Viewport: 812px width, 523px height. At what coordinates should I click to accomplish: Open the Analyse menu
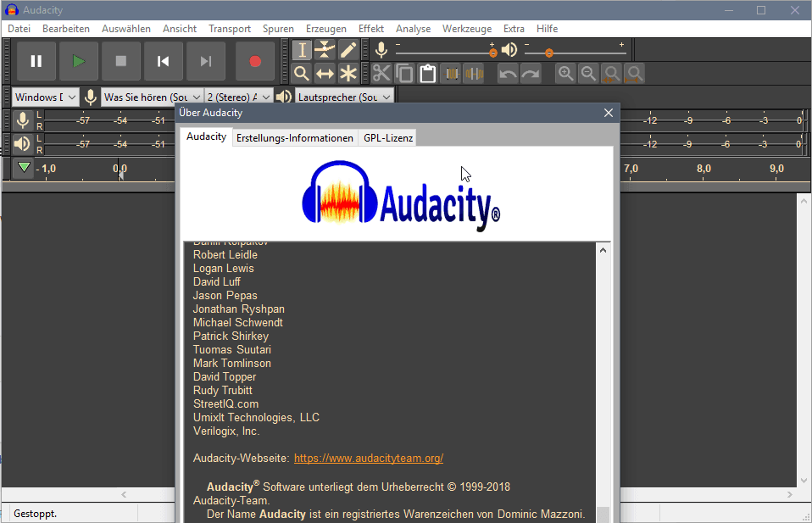point(414,29)
